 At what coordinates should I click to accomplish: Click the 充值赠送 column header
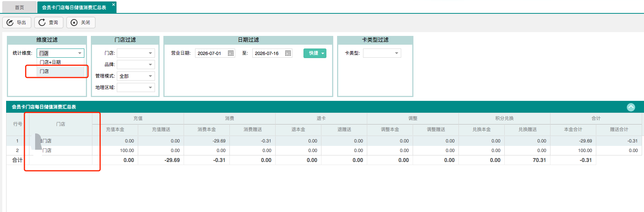click(x=161, y=129)
